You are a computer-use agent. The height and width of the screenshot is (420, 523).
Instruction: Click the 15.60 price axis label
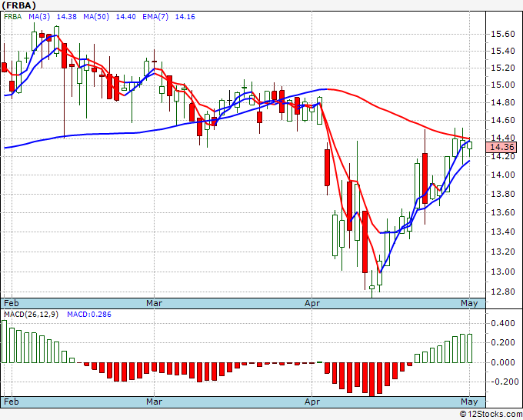coord(503,34)
